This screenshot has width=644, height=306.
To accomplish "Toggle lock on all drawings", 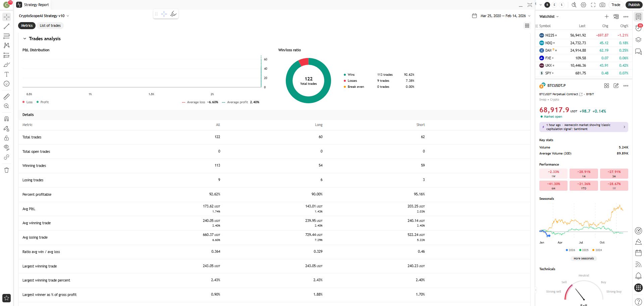I will pyautogui.click(x=6, y=138).
